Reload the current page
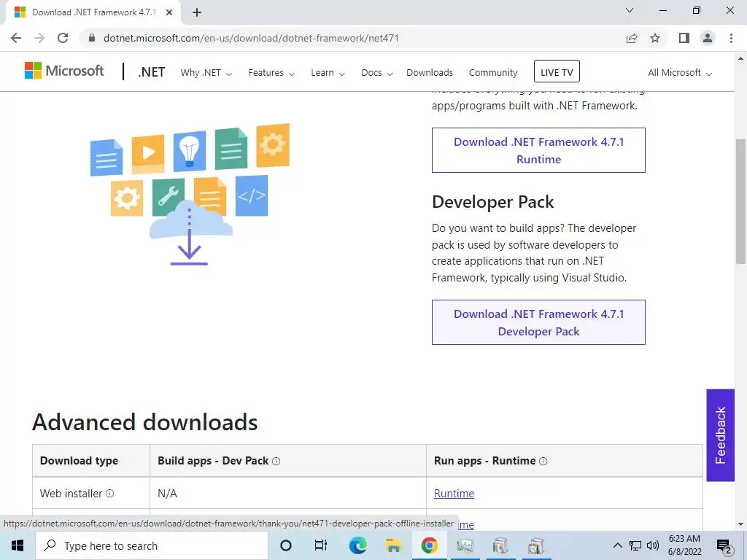 point(63,38)
